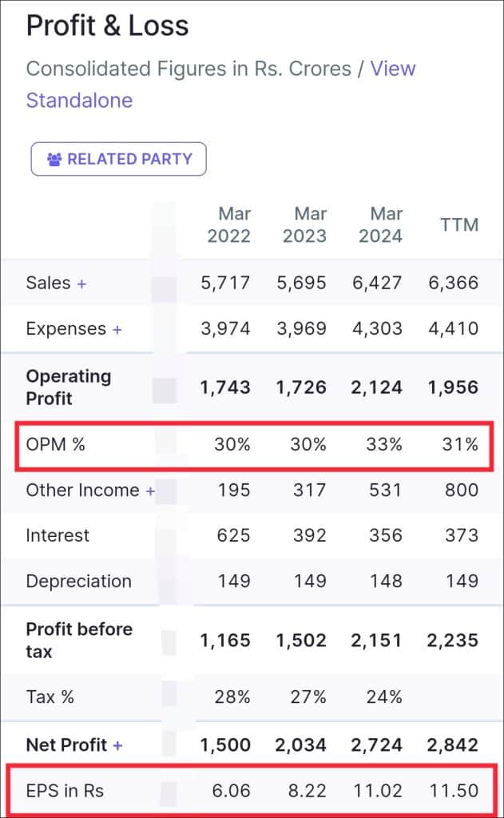Viewport: 504px width, 818px height.
Task: Click TTM Net Profit value 2,842
Action: pos(452,745)
